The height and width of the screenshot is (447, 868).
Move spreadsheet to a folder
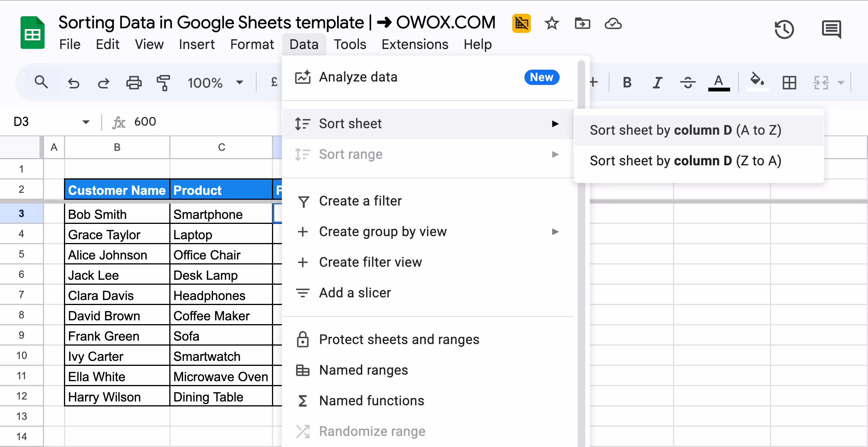[x=582, y=24]
